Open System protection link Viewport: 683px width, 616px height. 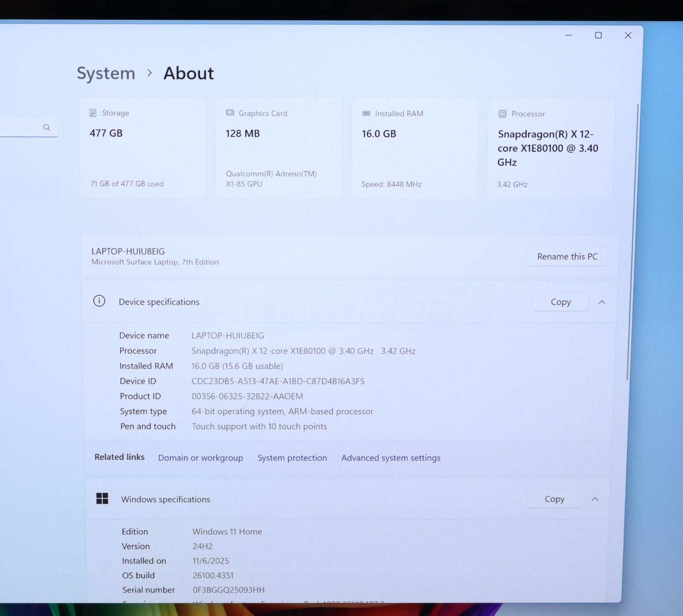[x=292, y=458]
